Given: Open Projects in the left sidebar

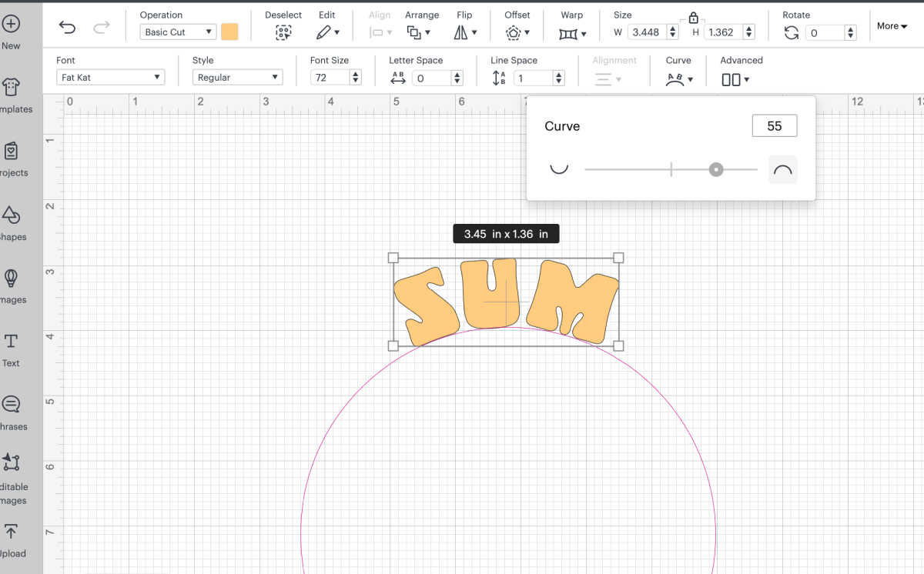Looking at the screenshot, I should coord(12,159).
